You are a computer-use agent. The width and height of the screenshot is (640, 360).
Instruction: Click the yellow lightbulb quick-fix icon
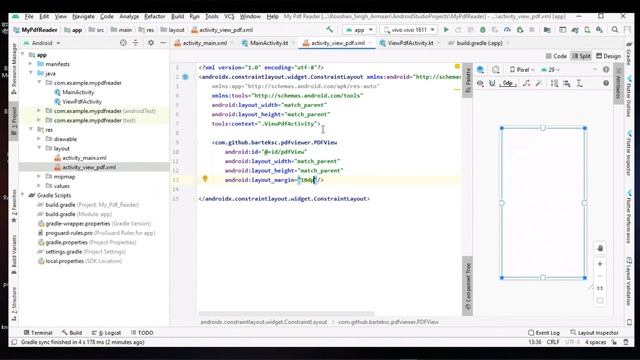pyautogui.click(x=205, y=179)
